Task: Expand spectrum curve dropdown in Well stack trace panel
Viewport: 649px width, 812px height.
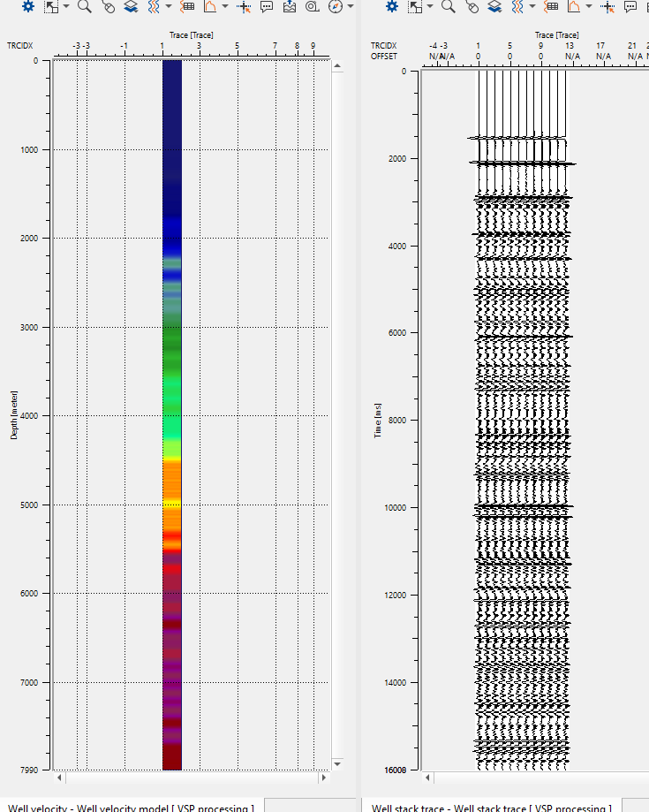Action: coord(588,7)
